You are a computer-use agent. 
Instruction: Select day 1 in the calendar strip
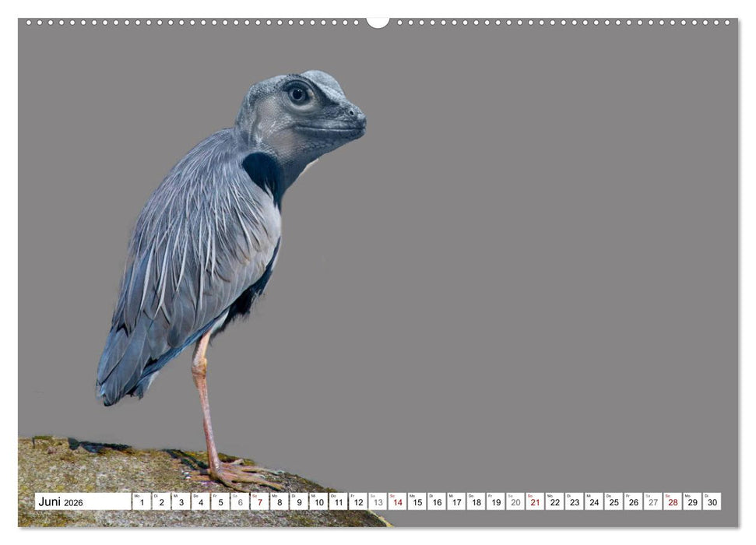pos(141,502)
